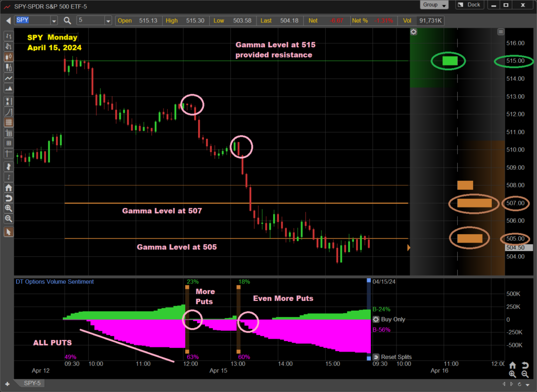Screen dimensions: 537x392
Task: Select the SPY-5 tab
Action: (x=33, y=383)
